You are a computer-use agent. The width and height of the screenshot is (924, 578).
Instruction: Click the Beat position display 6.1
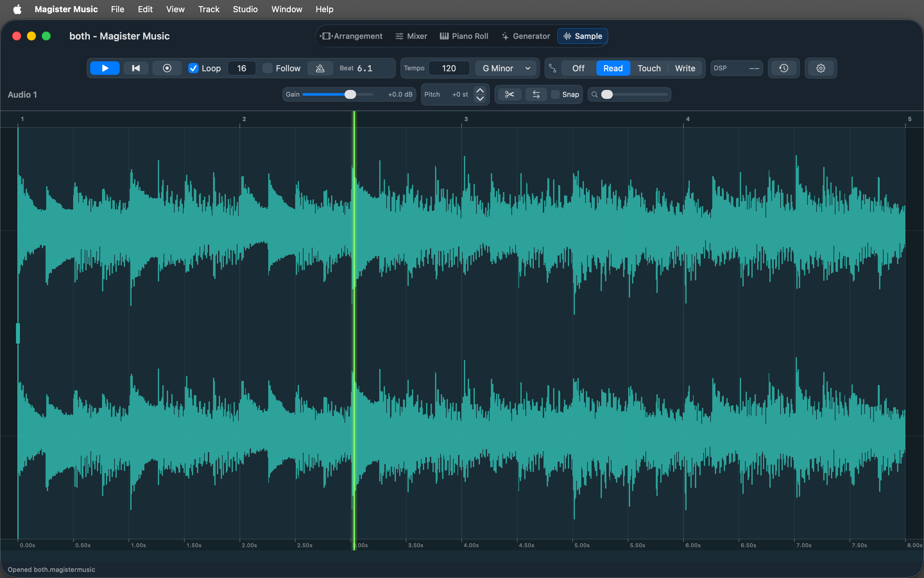click(365, 68)
